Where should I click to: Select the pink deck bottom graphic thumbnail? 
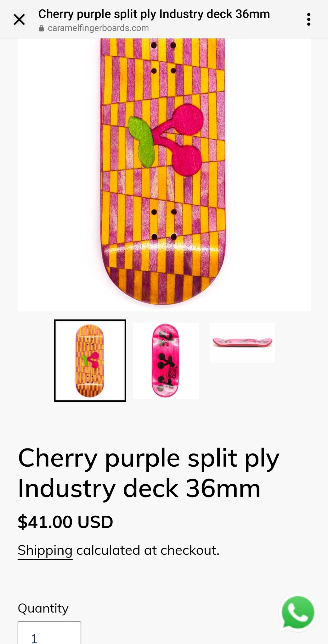166,361
